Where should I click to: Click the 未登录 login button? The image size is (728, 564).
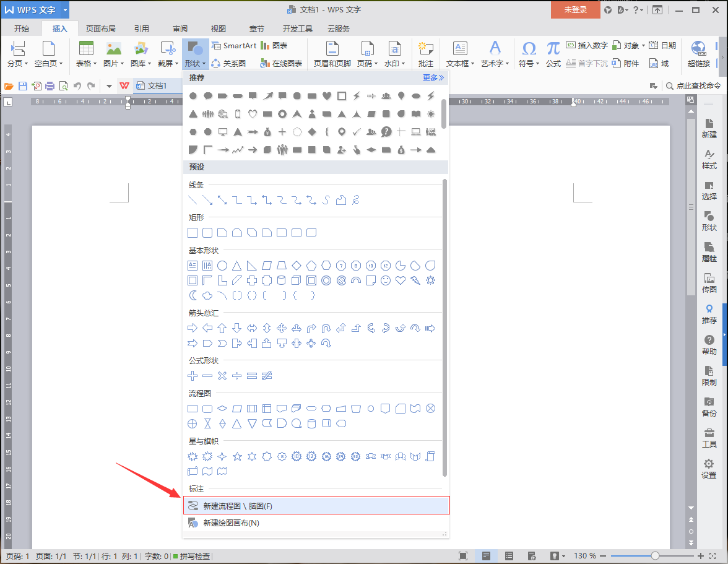(575, 10)
